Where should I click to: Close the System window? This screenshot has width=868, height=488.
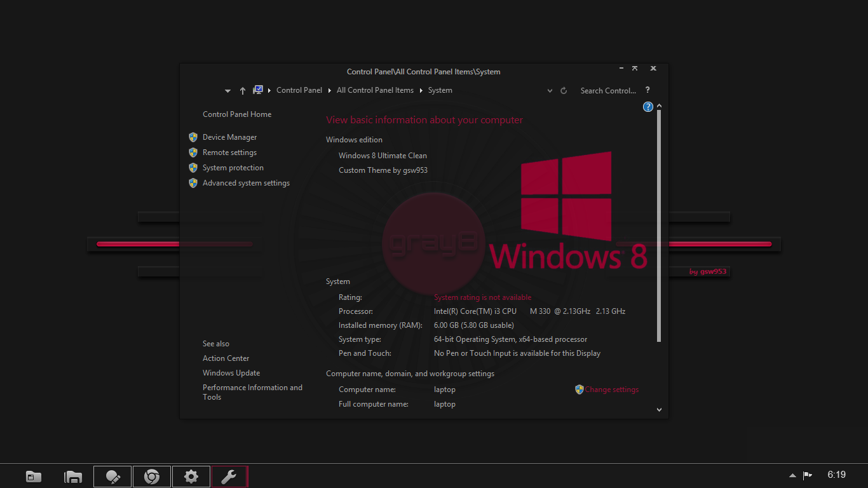(x=653, y=67)
